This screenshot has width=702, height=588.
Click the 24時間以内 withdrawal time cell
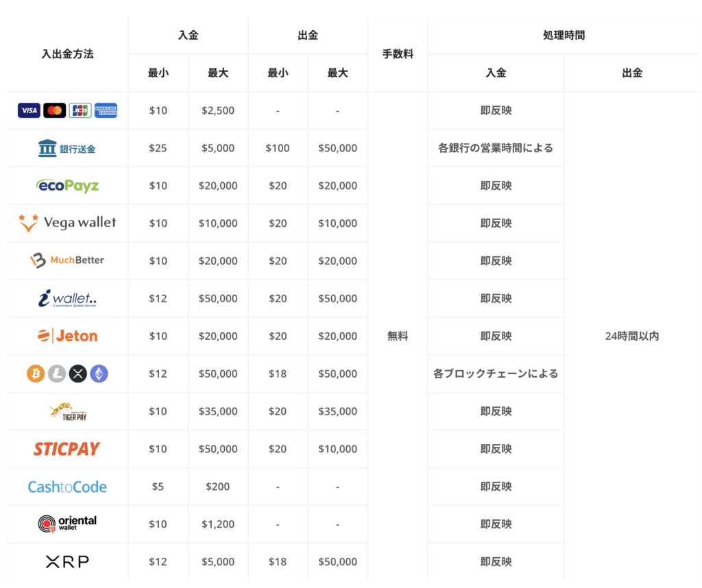[x=631, y=336]
